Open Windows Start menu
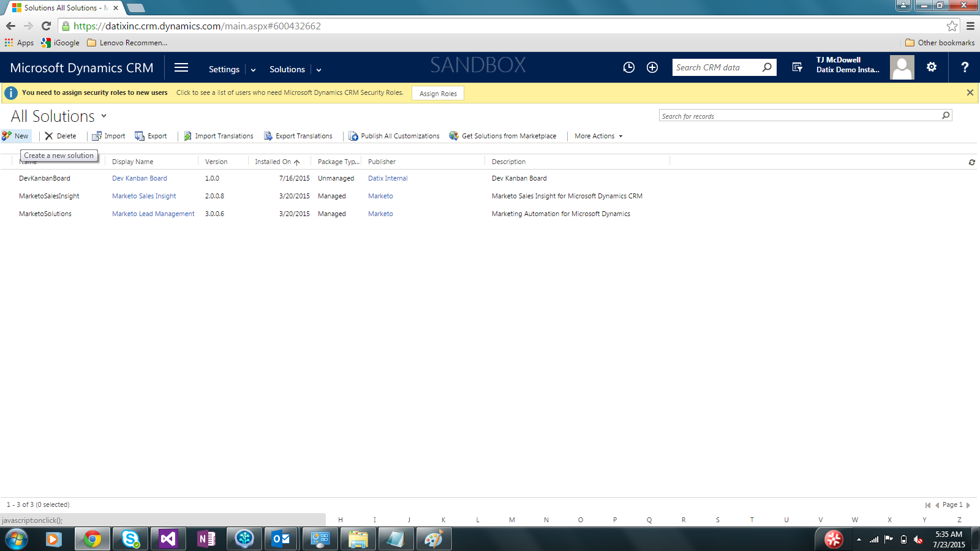This screenshot has width=980, height=551. (x=17, y=539)
